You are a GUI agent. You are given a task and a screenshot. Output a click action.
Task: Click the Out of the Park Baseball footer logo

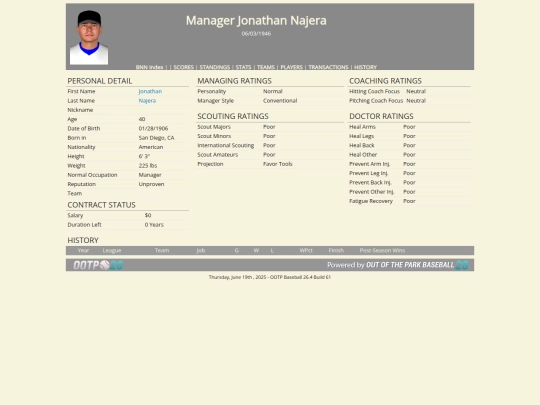pos(398,265)
